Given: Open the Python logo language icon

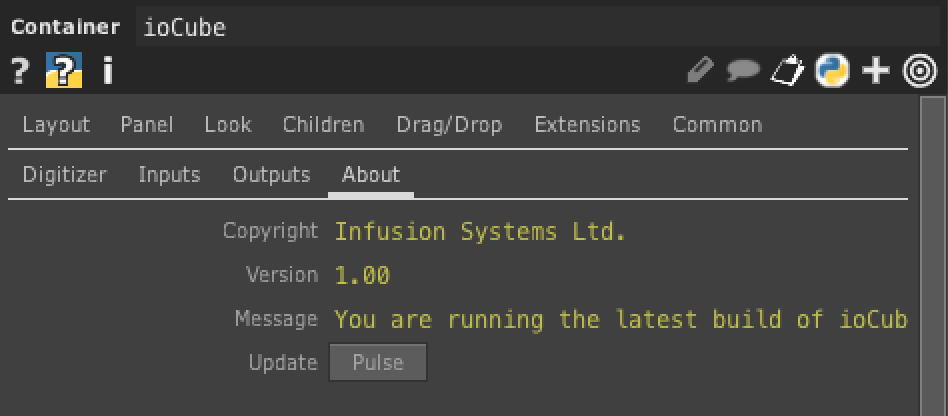Looking at the screenshot, I should pos(832,71).
